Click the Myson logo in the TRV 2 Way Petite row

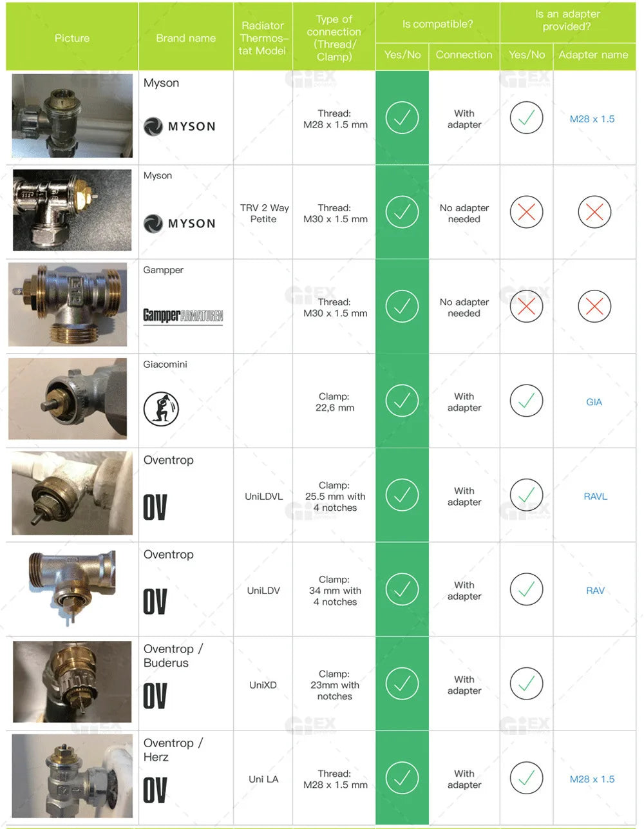(x=180, y=224)
